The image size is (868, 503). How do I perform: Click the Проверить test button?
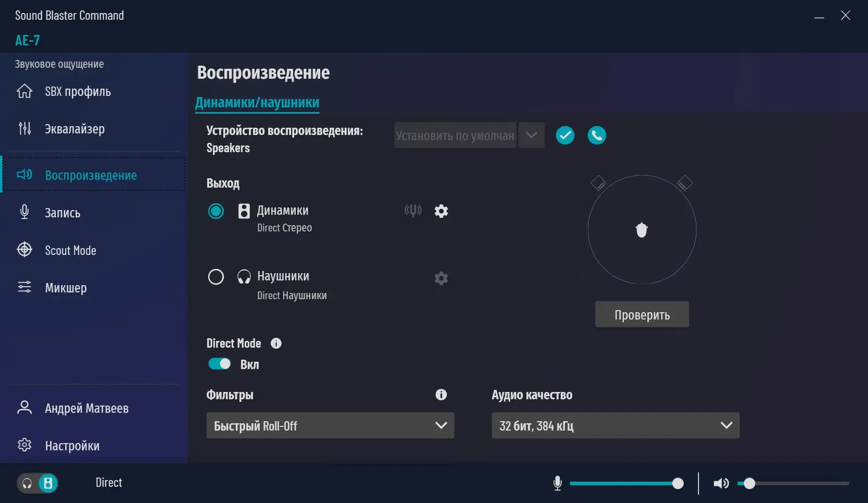point(642,314)
